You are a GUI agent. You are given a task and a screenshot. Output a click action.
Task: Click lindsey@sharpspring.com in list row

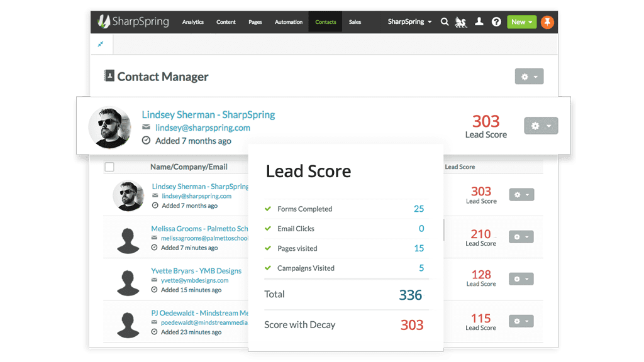[196, 196]
